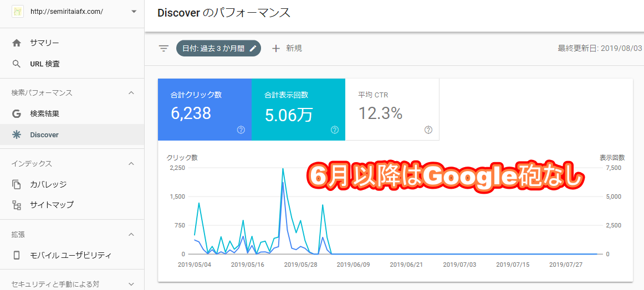Click the 2019/07/03 date on chart axis

(x=460, y=265)
